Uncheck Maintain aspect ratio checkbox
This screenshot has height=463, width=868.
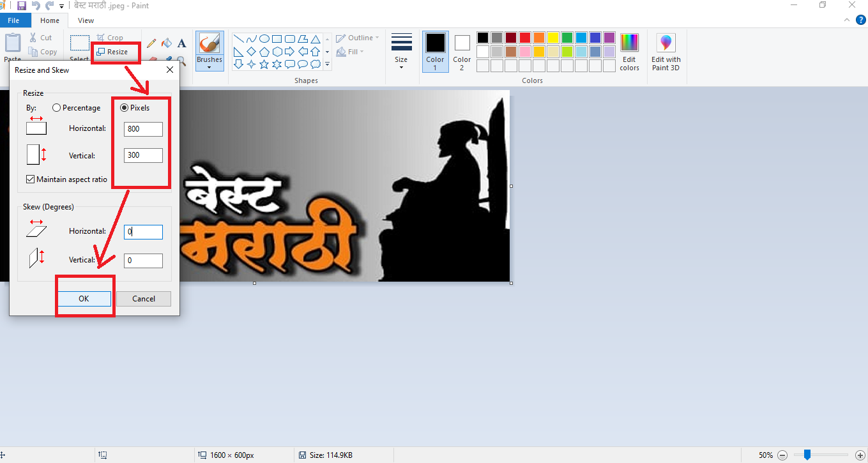pyautogui.click(x=31, y=179)
